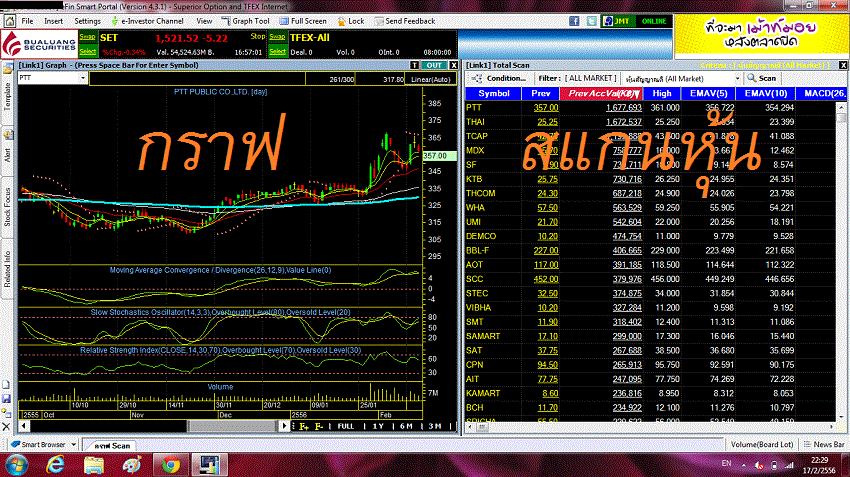Open the scan criteria dropdown (All Market)
Viewport: 850px width, 477px height.
coord(737,79)
